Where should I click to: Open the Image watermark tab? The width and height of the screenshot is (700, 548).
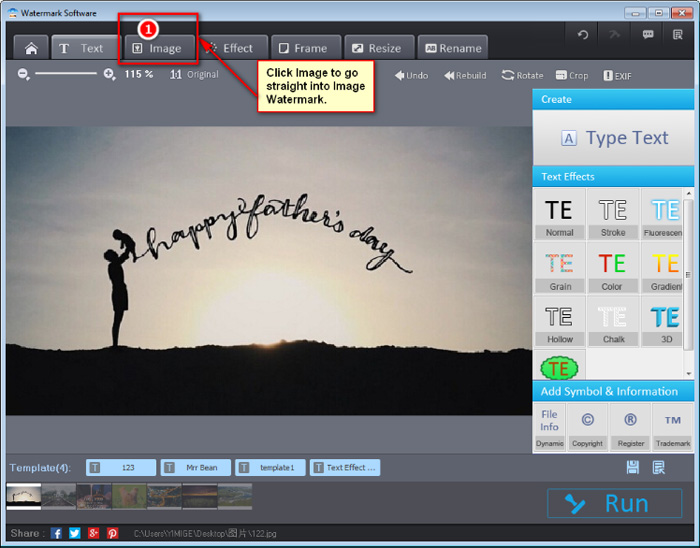pos(159,48)
